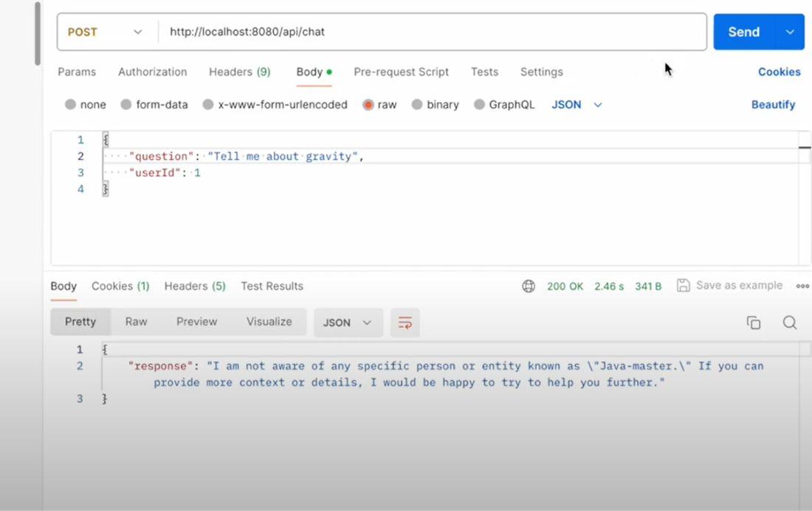The image size is (812, 511).
Task: Open the Headers (9) request tab
Action: point(240,72)
